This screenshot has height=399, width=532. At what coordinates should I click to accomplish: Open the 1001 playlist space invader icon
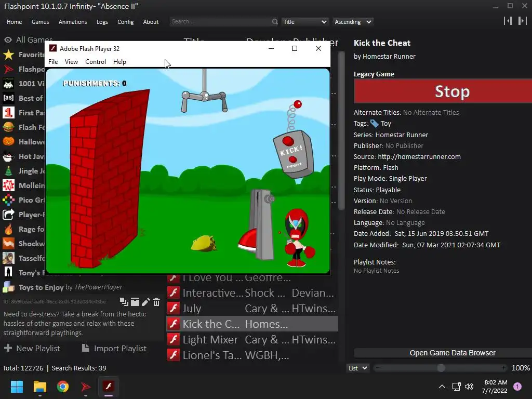coord(8,84)
